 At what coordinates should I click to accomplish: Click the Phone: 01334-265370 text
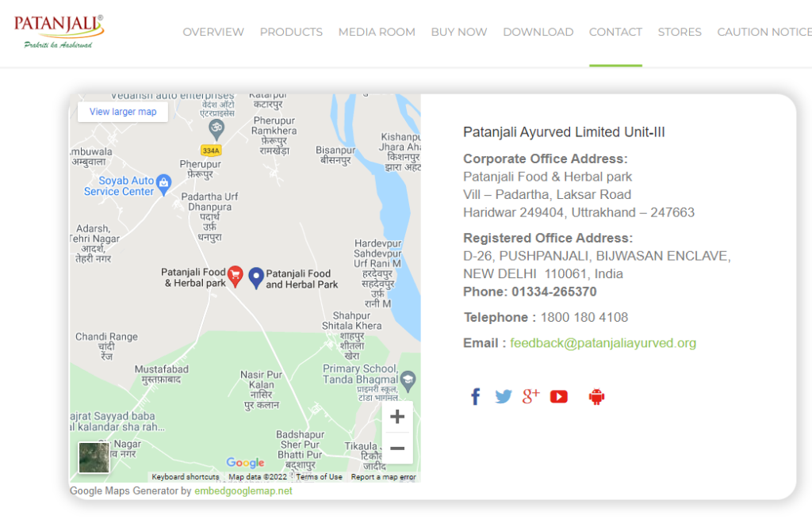pos(530,292)
